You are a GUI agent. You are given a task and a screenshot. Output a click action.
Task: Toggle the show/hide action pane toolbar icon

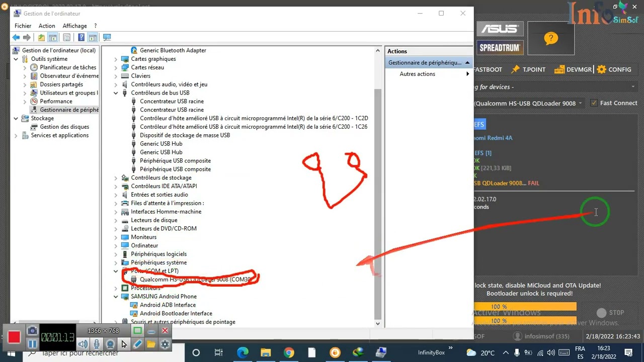click(x=93, y=37)
